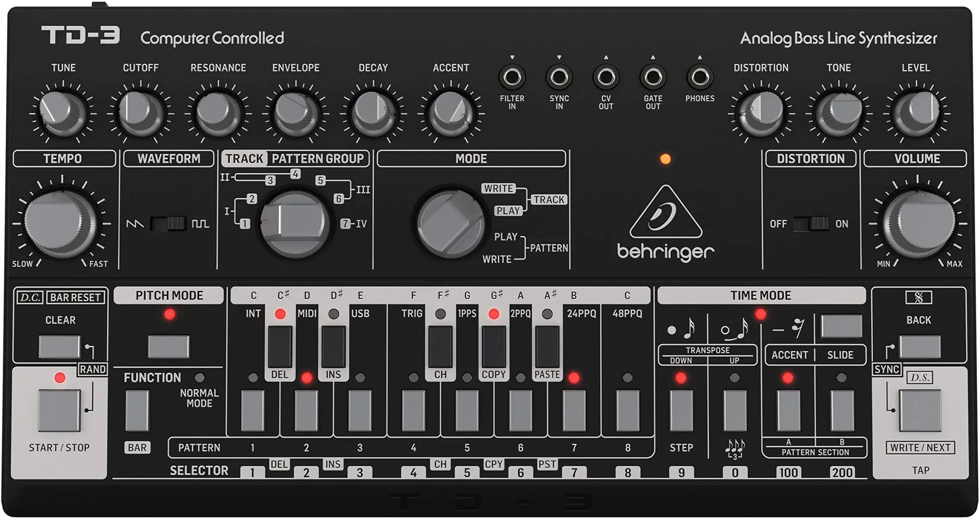Click the GATE OUT jack
The width and height of the screenshot is (980, 518).
[653, 77]
